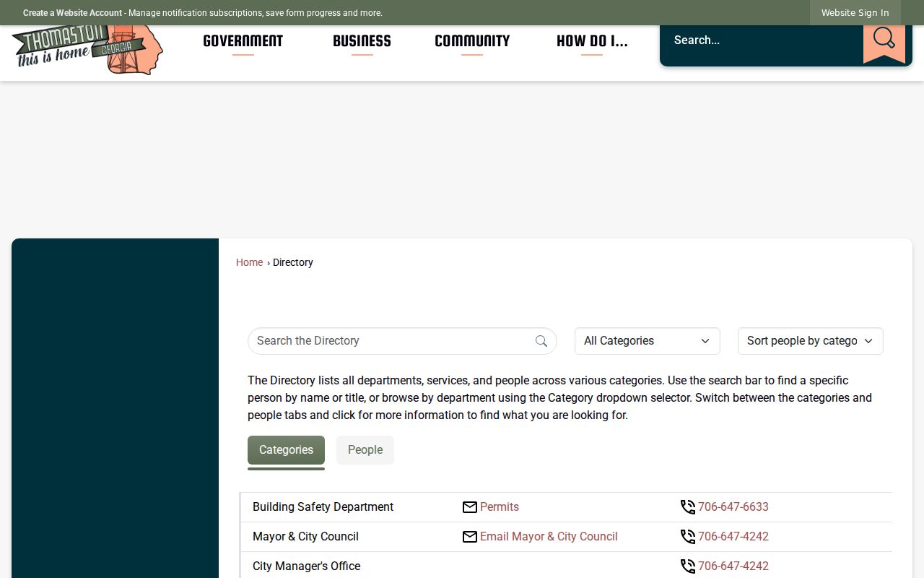Click the site search magnifier button
This screenshot has height=578, width=924.
pyautogui.click(x=884, y=40)
